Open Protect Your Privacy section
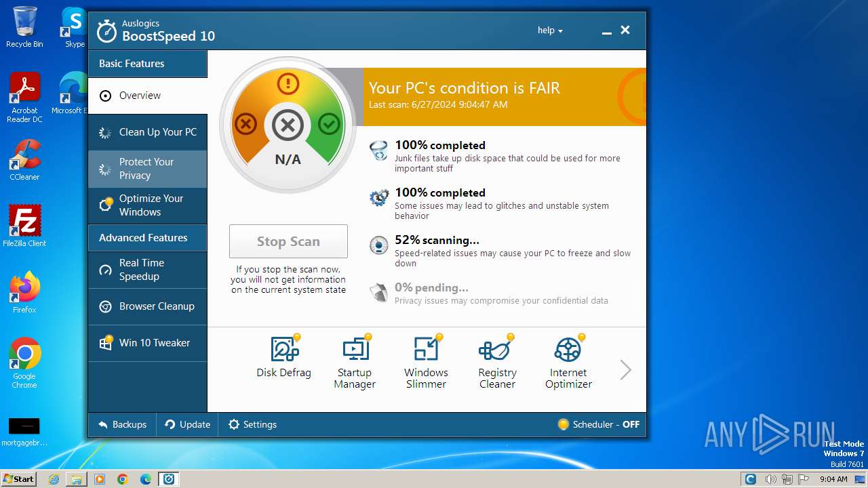The image size is (868, 488). [148, 169]
